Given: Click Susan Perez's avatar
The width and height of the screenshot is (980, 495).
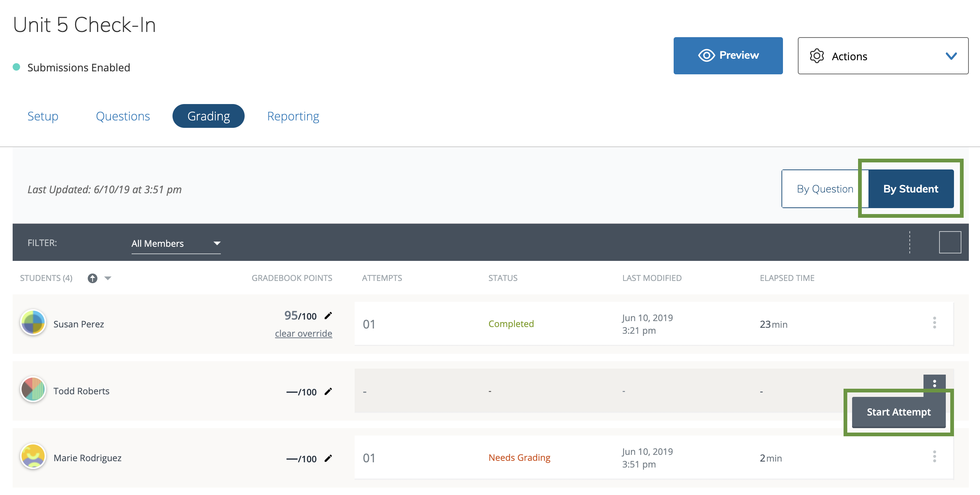Looking at the screenshot, I should 33,323.
